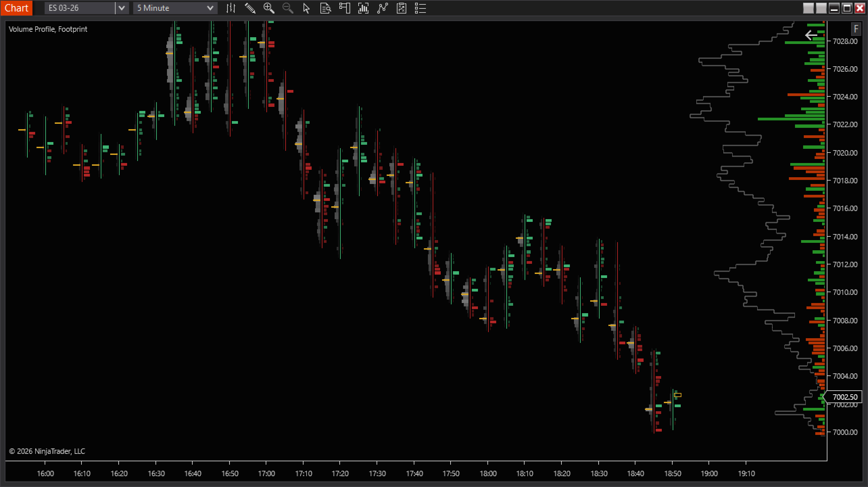Click the 17:30 time axis label

tap(377, 474)
